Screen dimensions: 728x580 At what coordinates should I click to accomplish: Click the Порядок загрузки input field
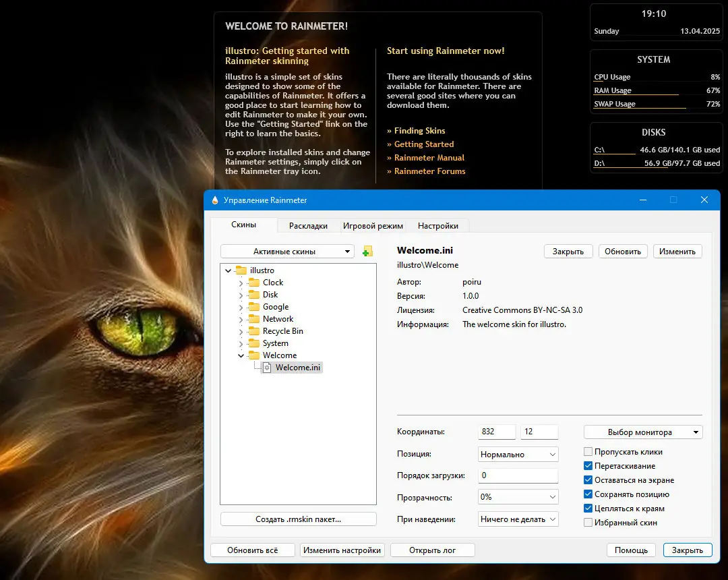coord(518,475)
